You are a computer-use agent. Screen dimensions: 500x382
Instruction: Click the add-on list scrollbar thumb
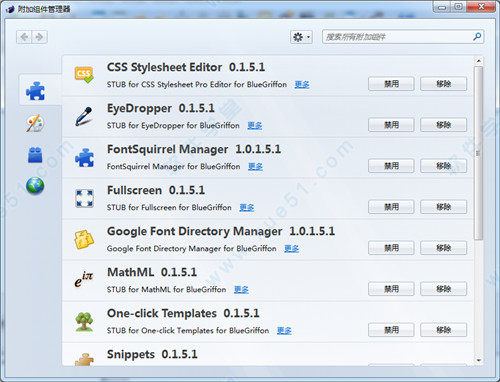pyautogui.click(x=478, y=153)
